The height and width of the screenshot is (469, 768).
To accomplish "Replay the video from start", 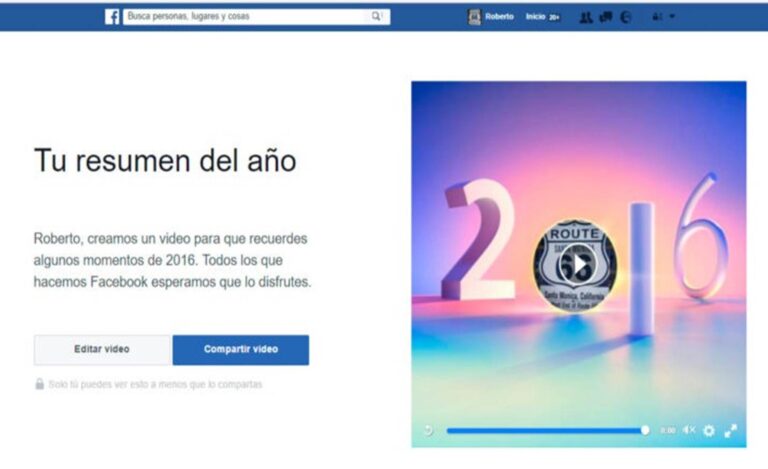I will pos(428,430).
